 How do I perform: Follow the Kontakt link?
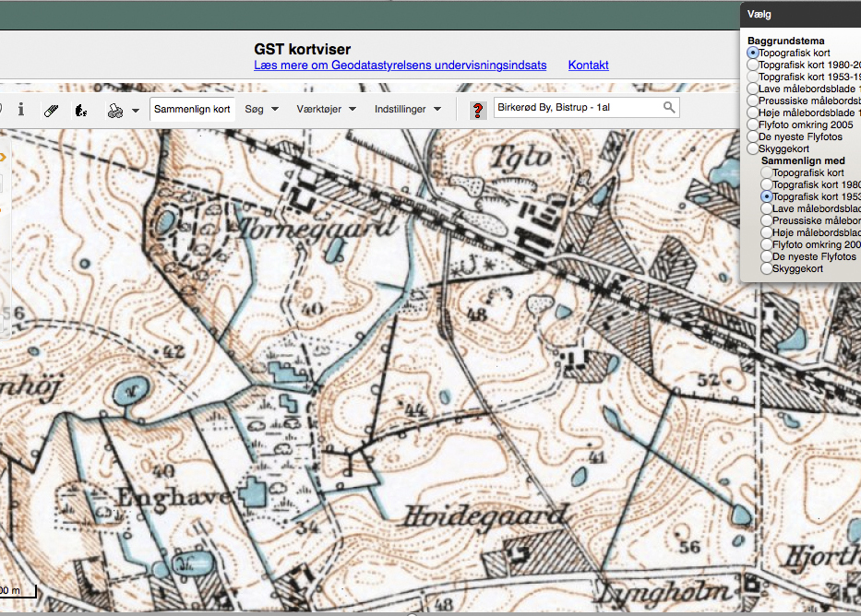tap(588, 65)
